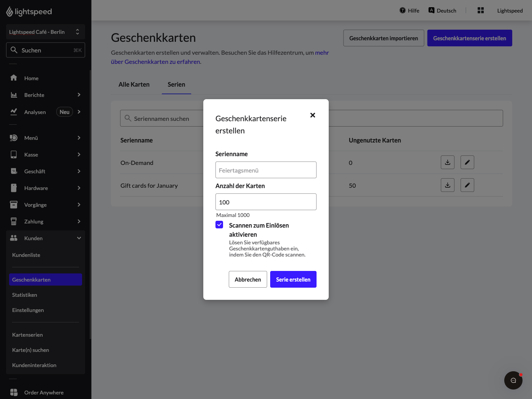Expand the Kasse submenu chevron
532x399 pixels.
(x=79, y=154)
